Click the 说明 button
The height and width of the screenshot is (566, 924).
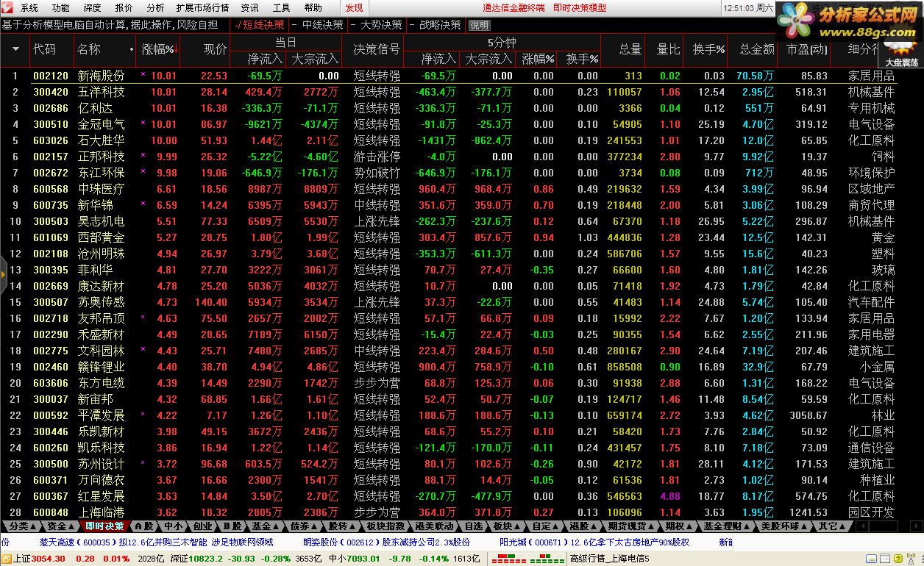click(x=478, y=25)
